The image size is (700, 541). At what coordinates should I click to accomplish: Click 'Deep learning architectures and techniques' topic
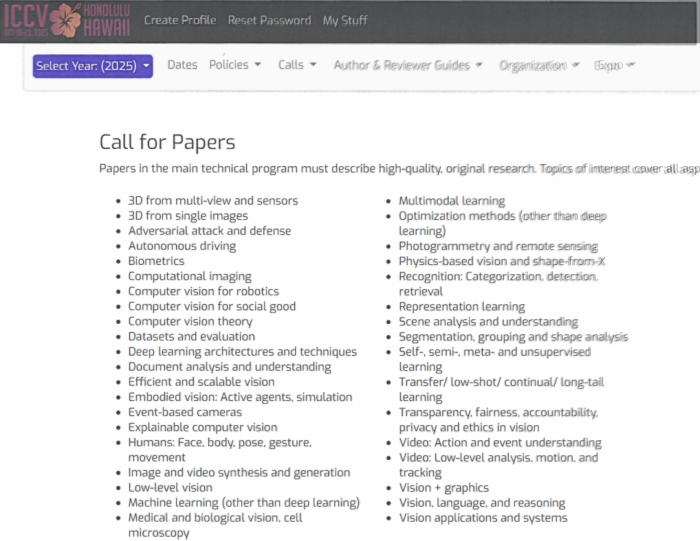pos(242,352)
